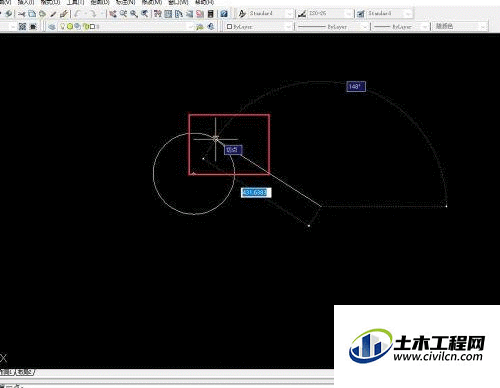Activate the Pan realtime icon
This screenshot has width=500, height=388.
[x=113, y=14]
